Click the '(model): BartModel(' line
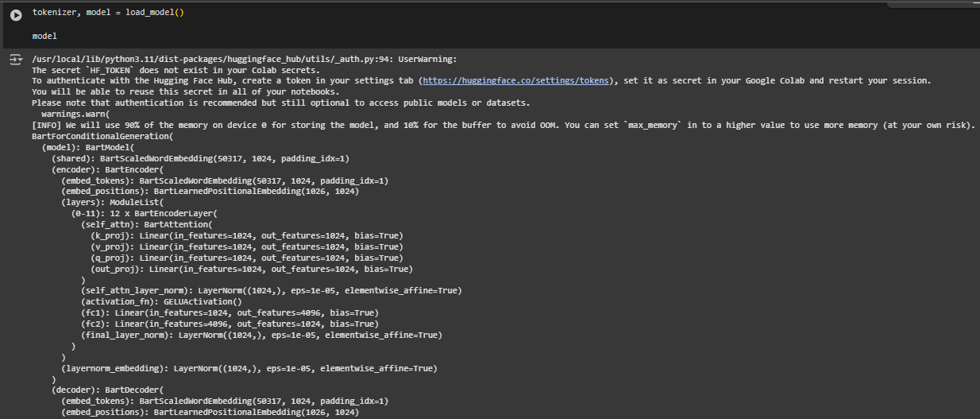 [x=88, y=148]
